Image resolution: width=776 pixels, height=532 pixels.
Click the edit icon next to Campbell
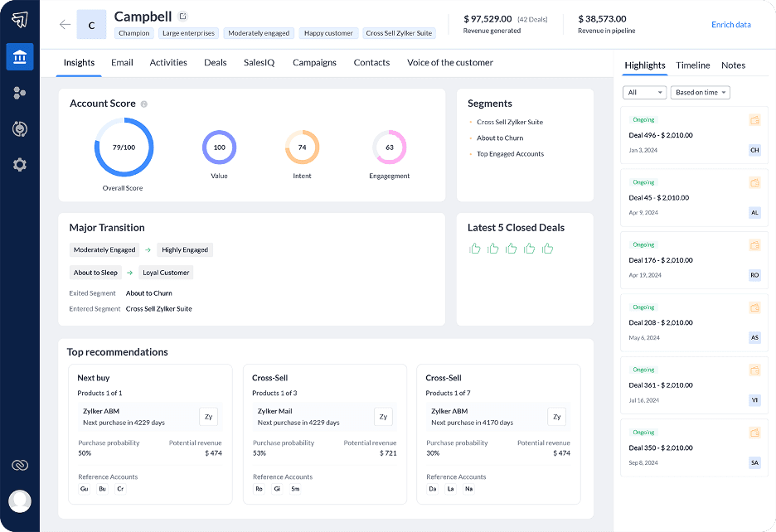[183, 17]
